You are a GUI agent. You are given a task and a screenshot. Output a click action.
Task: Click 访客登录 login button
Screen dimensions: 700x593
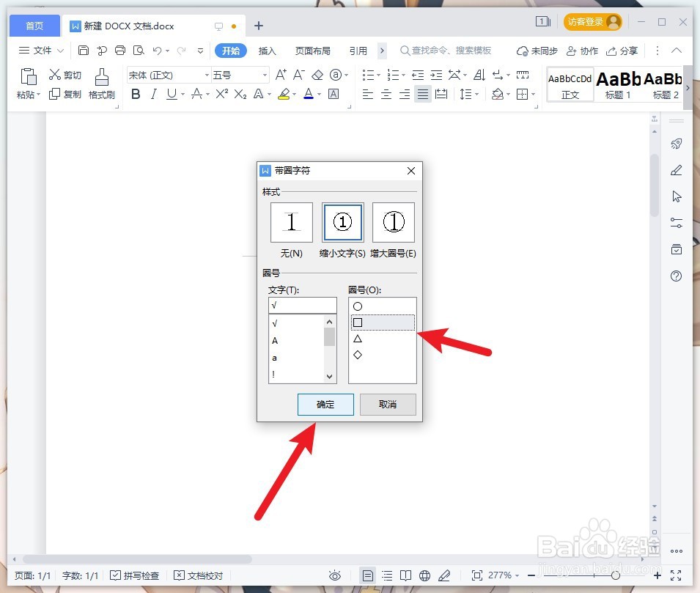592,21
